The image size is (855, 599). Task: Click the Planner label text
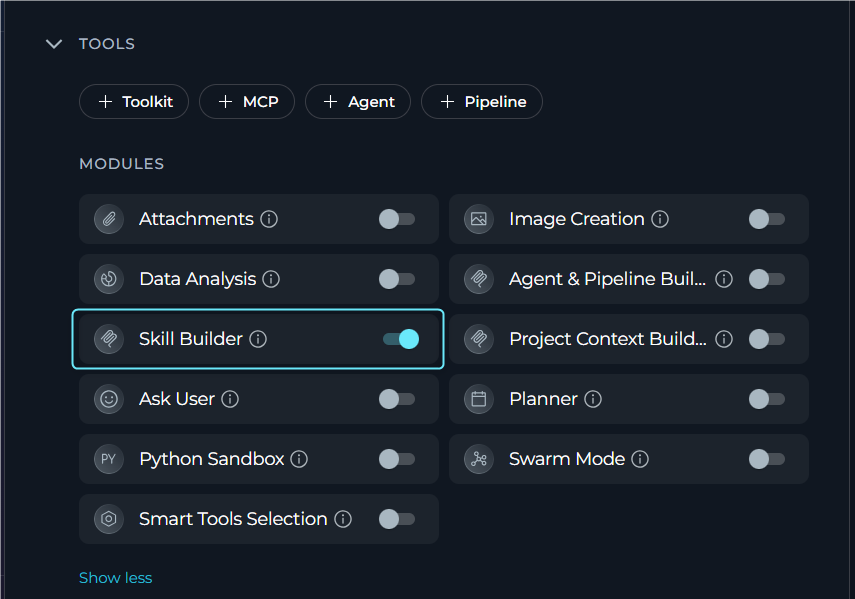tap(543, 399)
